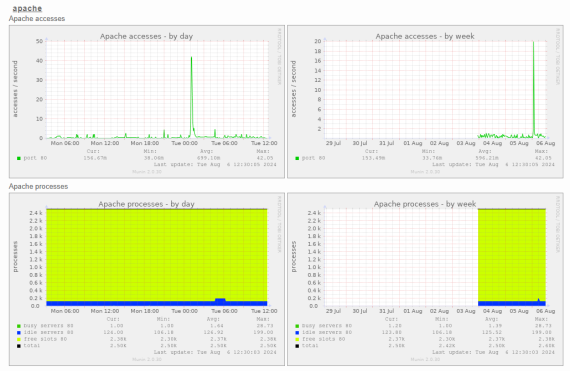Screen dimensions: 570x371
Task: Click the blue 'idle servers 80' swatch in daily processes legend
Action: [19, 332]
